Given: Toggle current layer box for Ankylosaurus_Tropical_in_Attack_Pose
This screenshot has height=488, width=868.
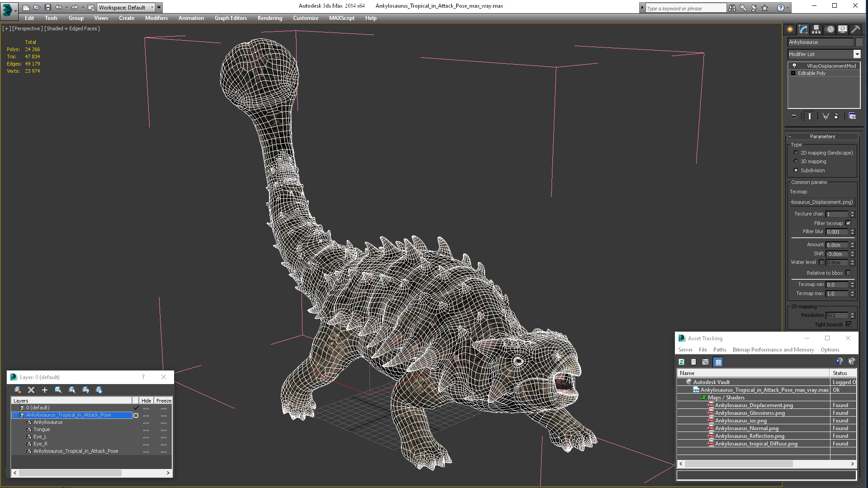Looking at the screenshot, I should [x=136, y=415].
